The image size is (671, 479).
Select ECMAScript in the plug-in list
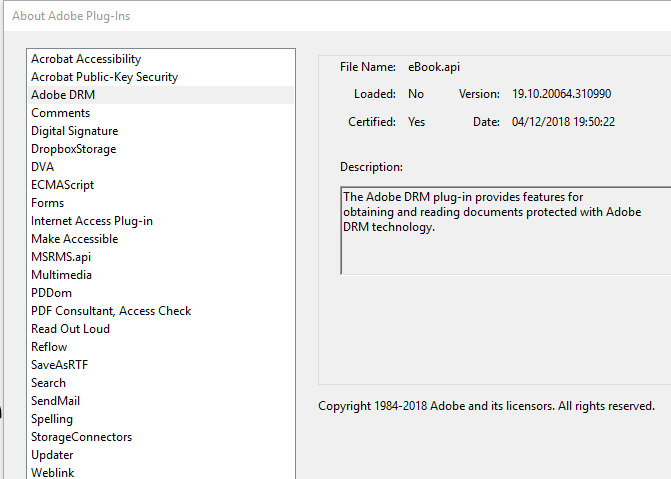(x=62, y=185)
